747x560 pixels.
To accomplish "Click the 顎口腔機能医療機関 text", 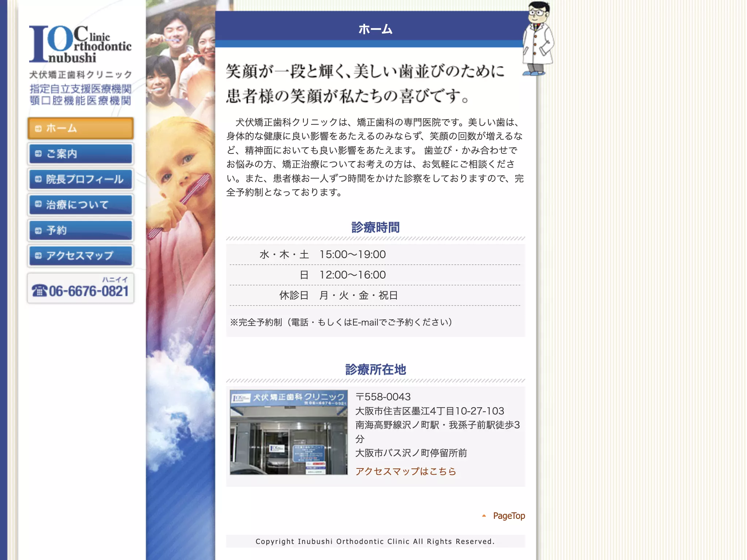I will point(81,101).
